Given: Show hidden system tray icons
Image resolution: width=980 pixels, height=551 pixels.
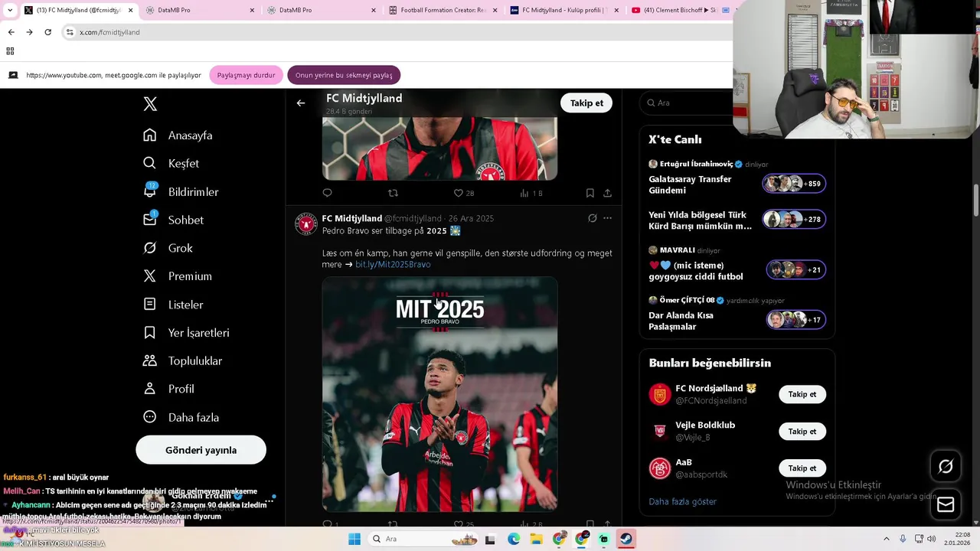Looking at the screenshot, I should pyautogui.click(x=886, y=539).
